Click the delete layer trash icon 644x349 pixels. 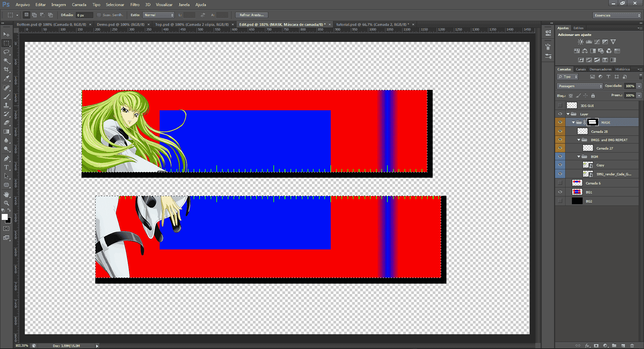point(632,345)
